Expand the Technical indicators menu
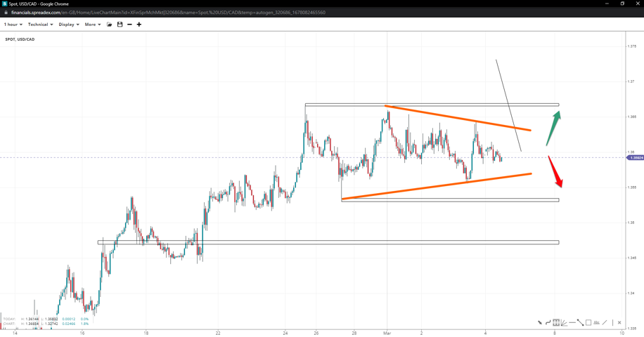 click(x=40, y=25)
